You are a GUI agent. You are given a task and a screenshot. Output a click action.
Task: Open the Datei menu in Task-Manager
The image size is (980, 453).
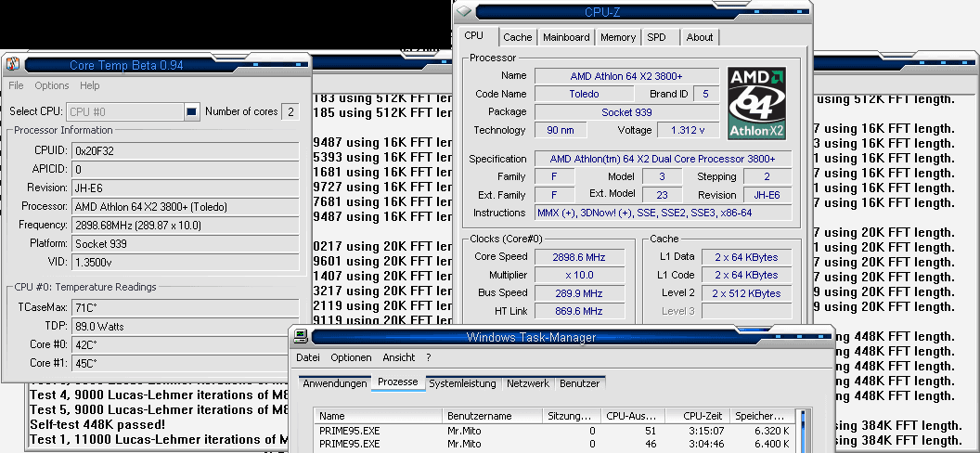(x=308, y=358)
